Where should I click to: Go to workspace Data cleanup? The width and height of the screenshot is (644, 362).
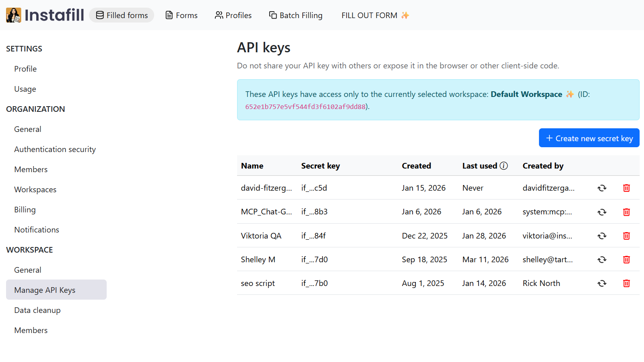[x=37, y=310]
